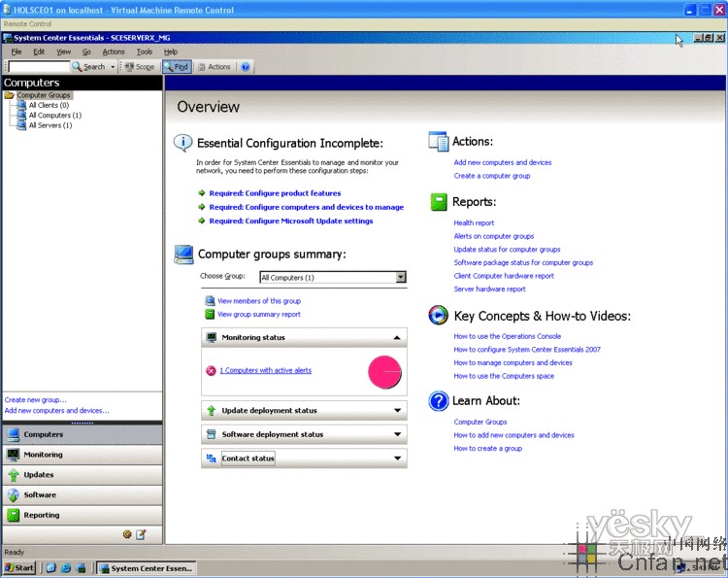This screenshot has height=578, width=728.
Task: Click the pink monitoring status pie chart
Action: point(384,372)
